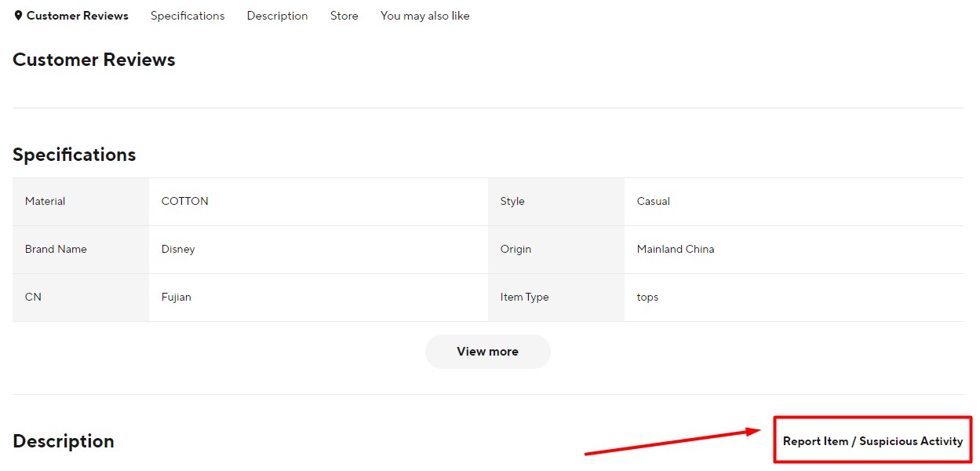The height and width of the screenshot is (471, 980).
Task: Select the You may also like tab
Action: [424, 15]
